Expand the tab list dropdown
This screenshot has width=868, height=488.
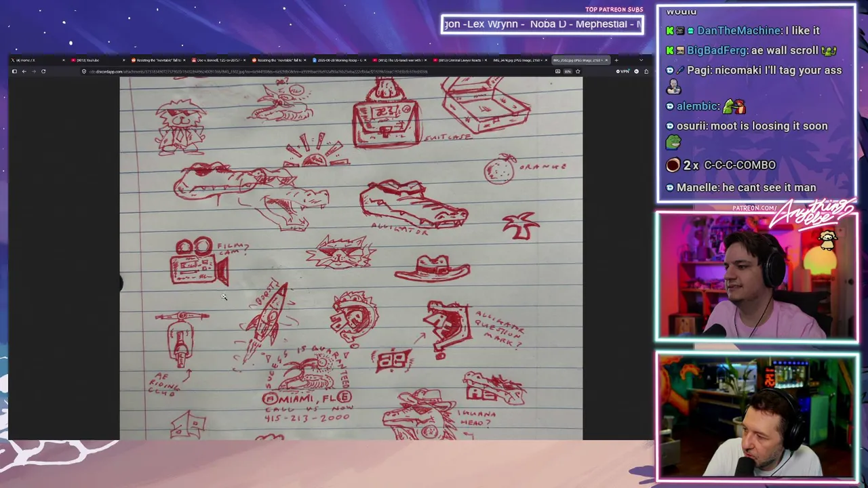click(x=641, y=60)
